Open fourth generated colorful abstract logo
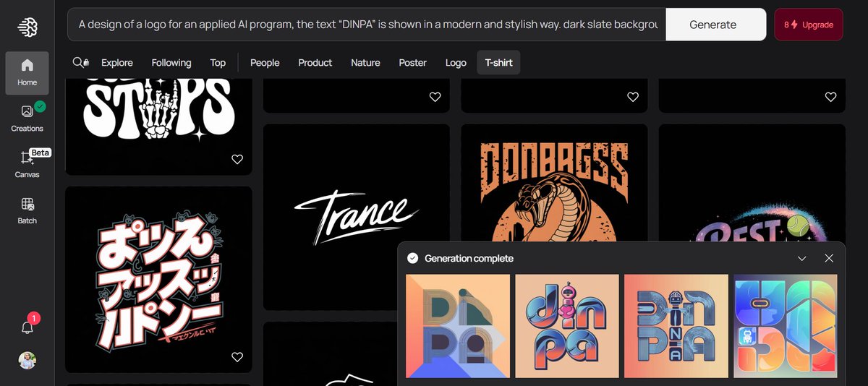The width and height of the screenshot is (868, 386). click(x=786, y=326)
